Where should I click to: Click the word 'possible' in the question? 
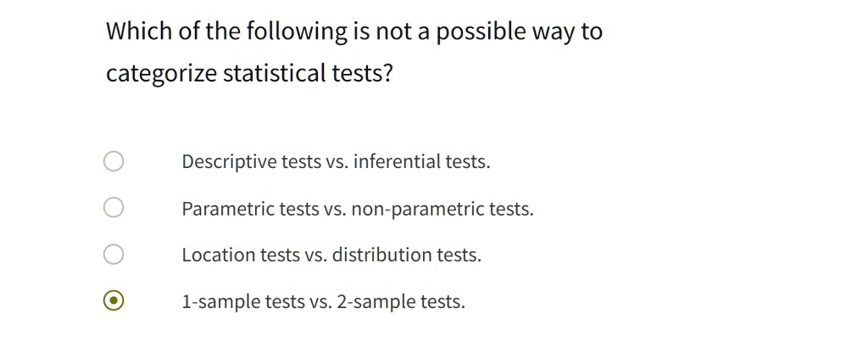pos(480,33)
